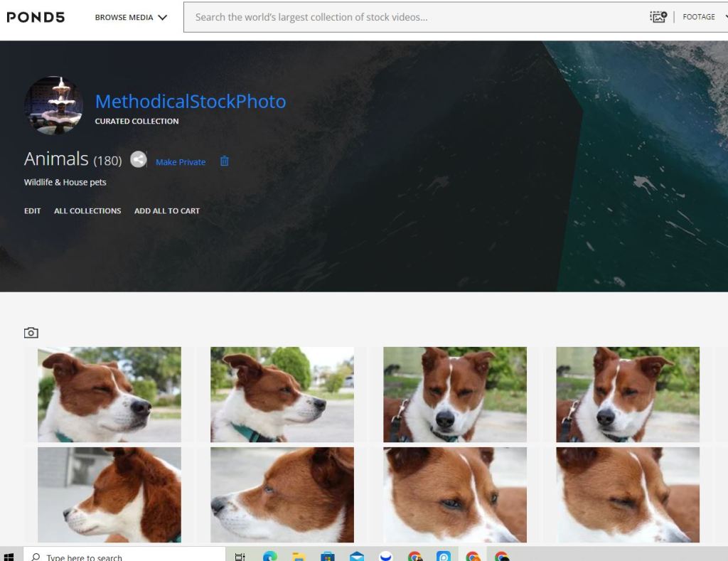Screen dimensions: 728x561
Task: Delete collection using the trash icon
Action: [225, 161]
